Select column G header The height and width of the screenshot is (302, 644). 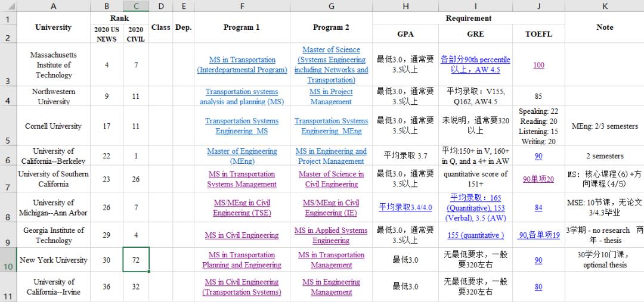[331, 6]
